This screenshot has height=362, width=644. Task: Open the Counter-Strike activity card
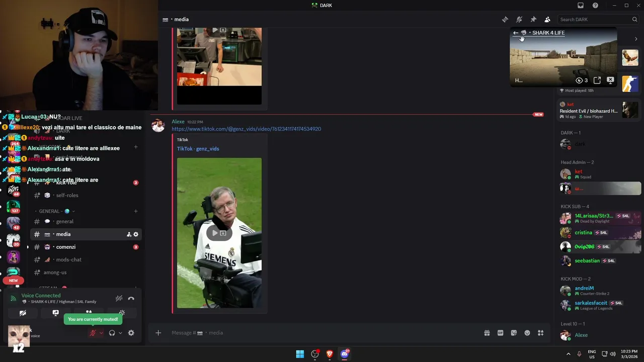[x=630, y=84]
